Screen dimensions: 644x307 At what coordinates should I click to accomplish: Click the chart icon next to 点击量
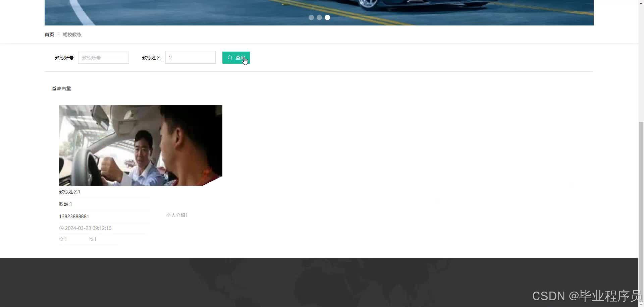point(54,88)
